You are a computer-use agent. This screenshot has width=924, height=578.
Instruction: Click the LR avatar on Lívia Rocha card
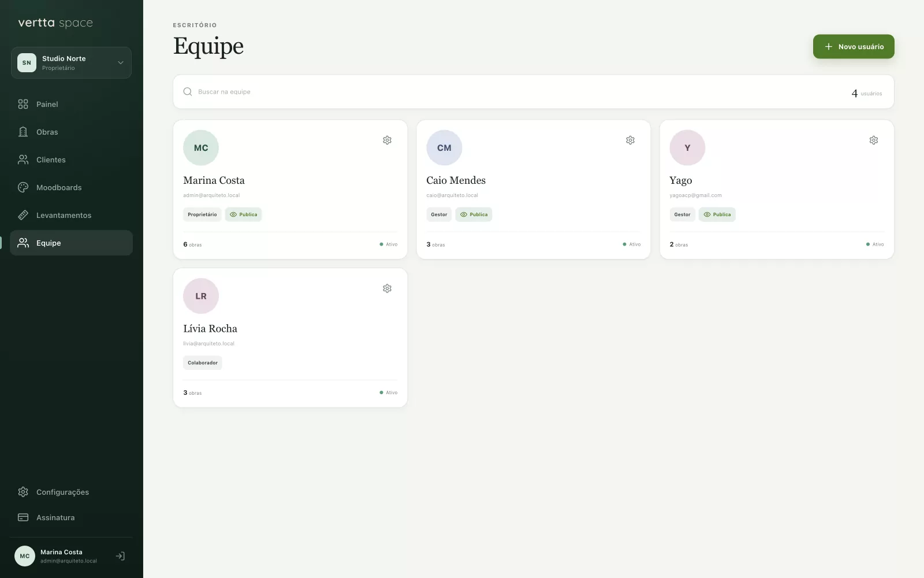click(x=201, y=296)
